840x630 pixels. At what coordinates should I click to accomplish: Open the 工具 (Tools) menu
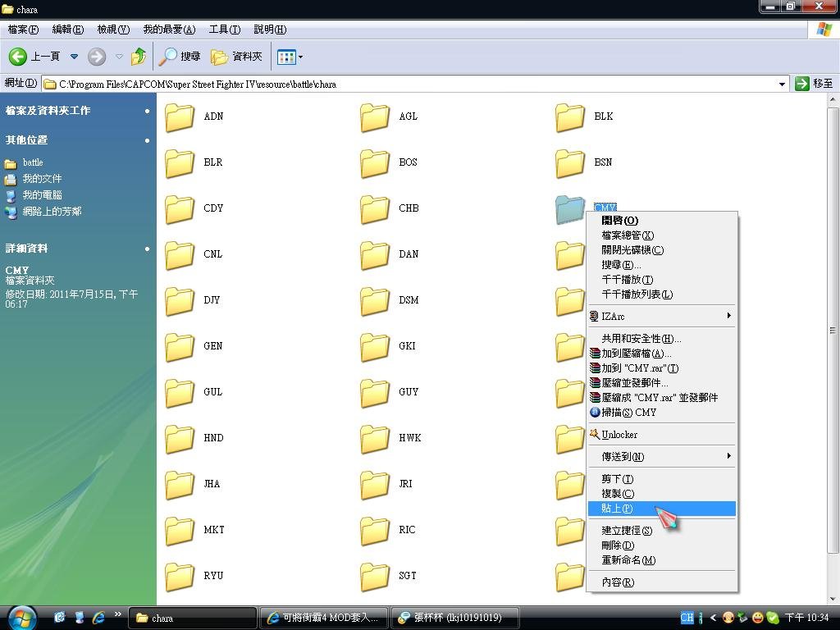point(224,30)
